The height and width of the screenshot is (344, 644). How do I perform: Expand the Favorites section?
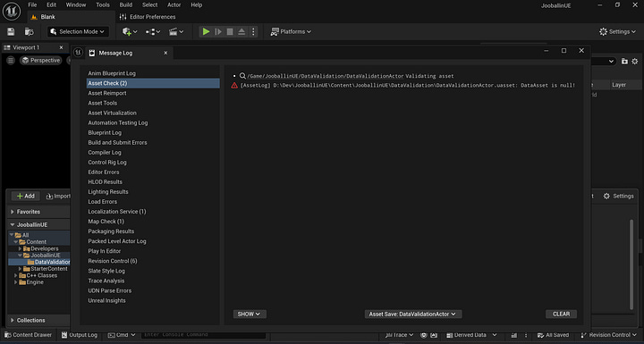coord(13,212)
